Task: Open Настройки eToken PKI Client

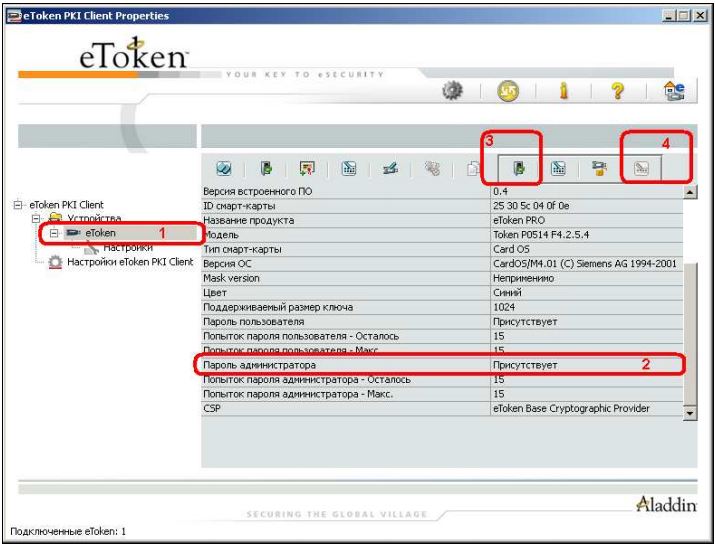Action: [130, 262]
